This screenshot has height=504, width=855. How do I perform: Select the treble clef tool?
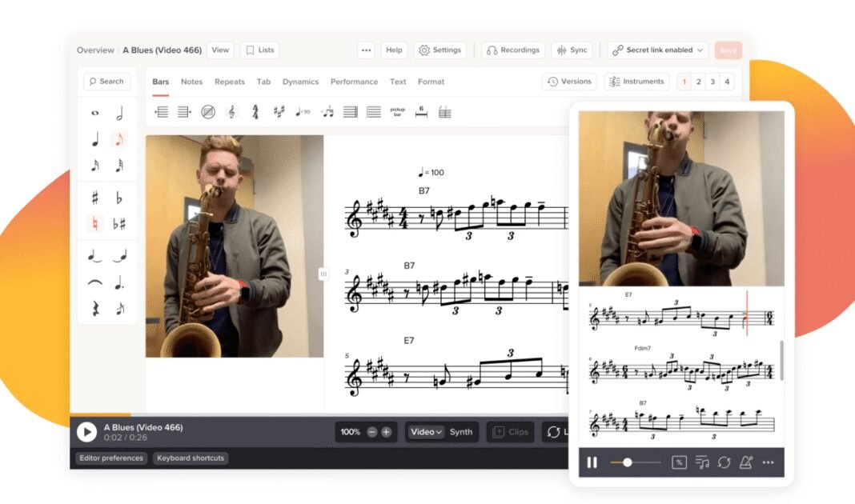[231, 112]
